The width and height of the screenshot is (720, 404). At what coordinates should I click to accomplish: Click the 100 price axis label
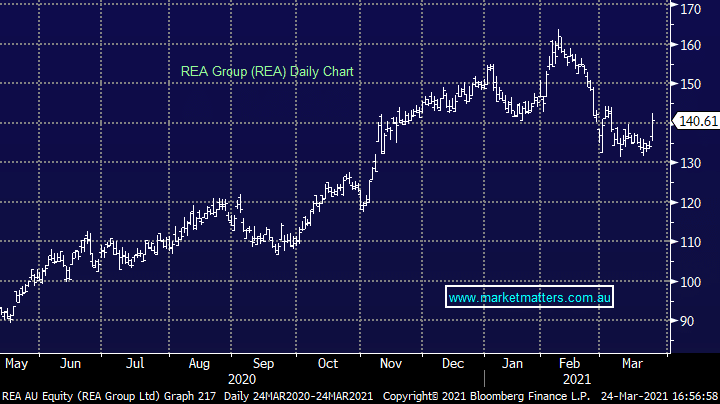point(691,281)
